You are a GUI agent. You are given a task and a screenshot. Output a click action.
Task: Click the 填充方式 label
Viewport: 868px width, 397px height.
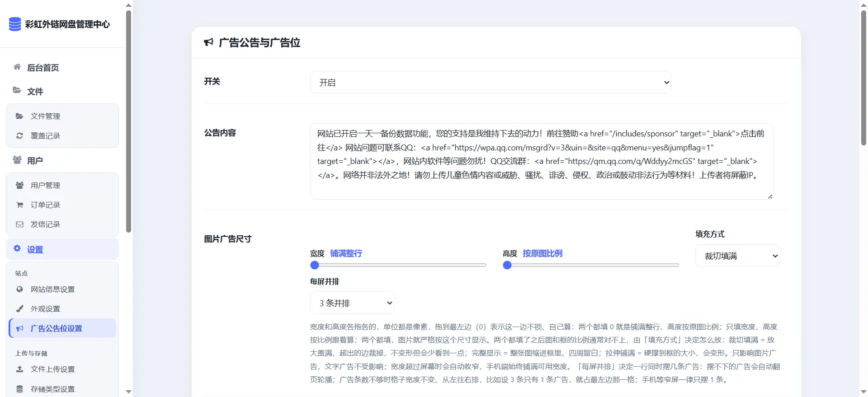[x=710, y=234]
